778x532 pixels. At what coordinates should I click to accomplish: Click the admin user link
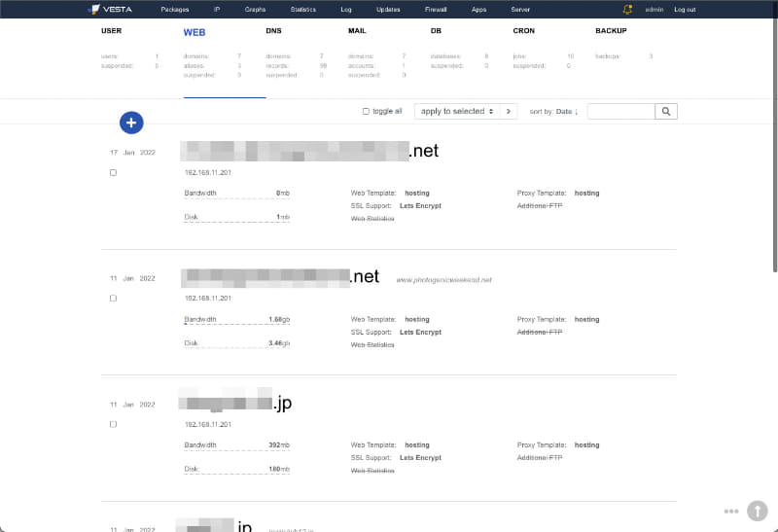(x=654, y=10)
